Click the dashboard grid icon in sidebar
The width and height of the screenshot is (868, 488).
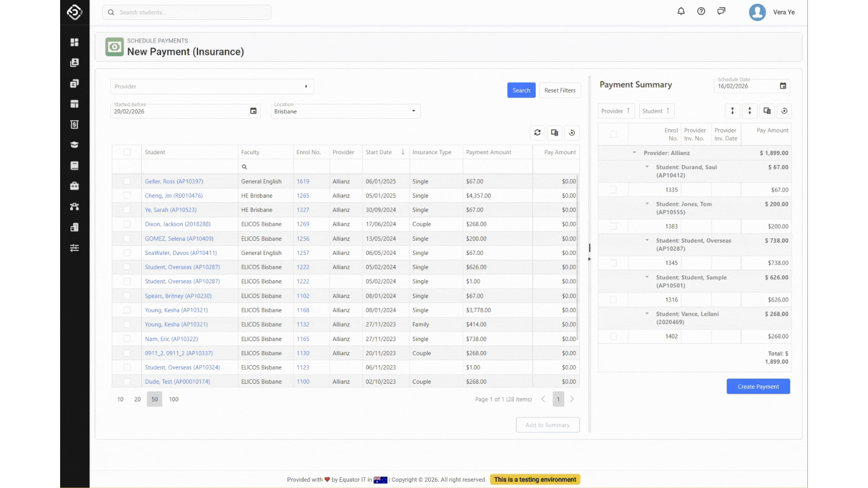click(x=75, y=42)
